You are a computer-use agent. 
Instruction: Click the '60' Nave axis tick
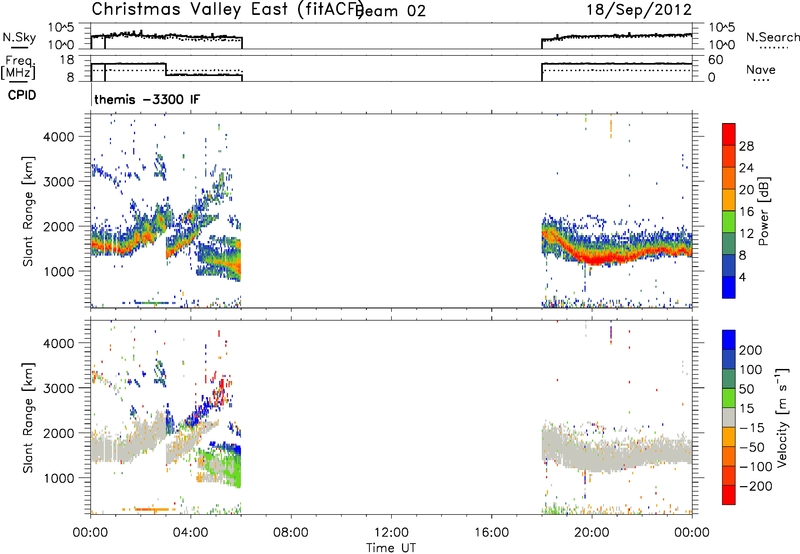pyautogui.click(x=716, y=60)
